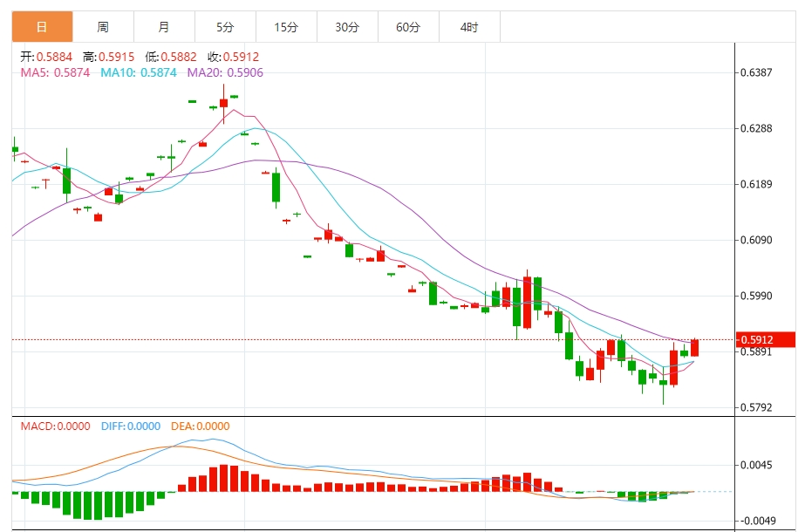Click the 0.6387 price axis label
The image size is (805, 532).
[755, 72]
